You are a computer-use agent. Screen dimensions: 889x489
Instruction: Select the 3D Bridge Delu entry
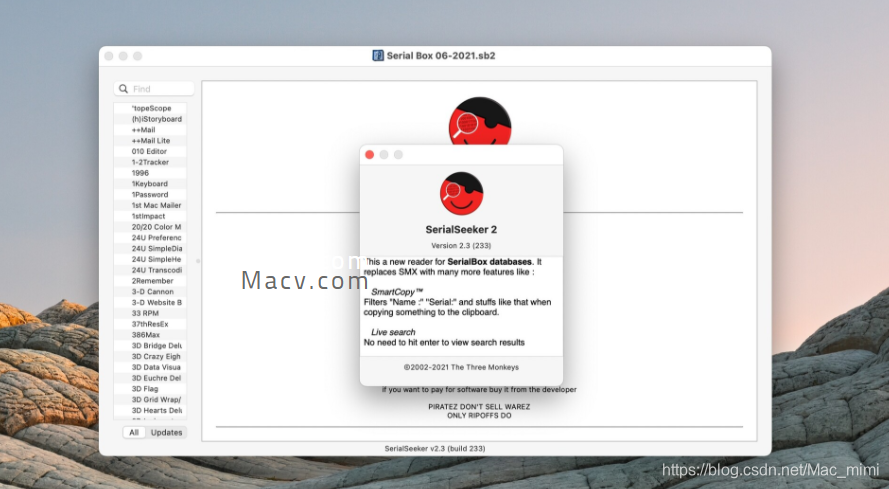[150, 345]
